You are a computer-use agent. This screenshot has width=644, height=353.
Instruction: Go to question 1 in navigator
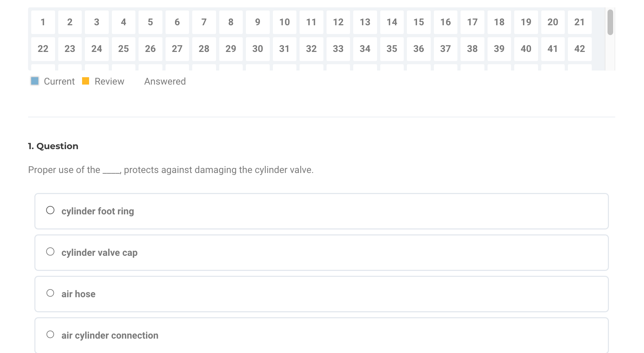tap(43, 22)
